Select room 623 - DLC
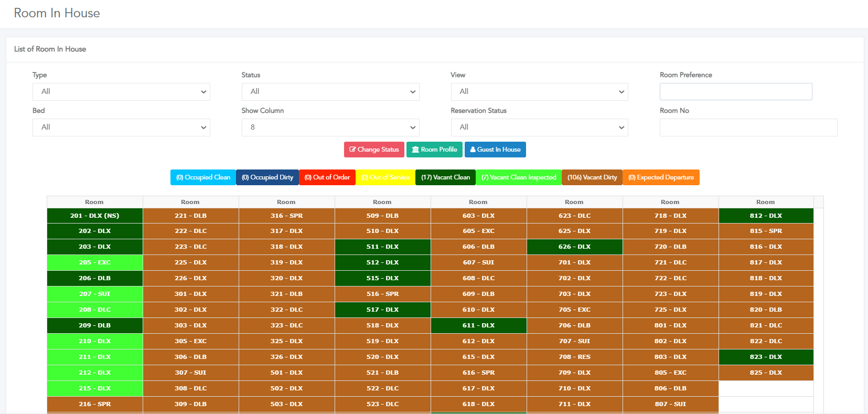The height and width of the screenshot is (414, 868). pyautogui.click(x=575, y=216)
